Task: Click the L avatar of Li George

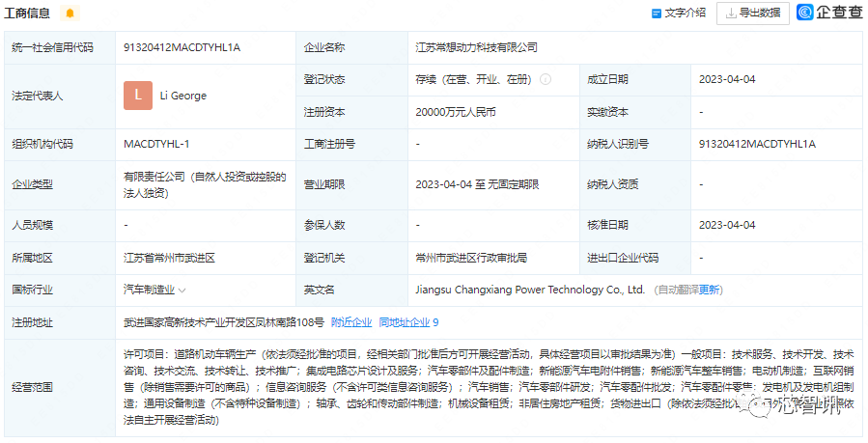Action: pos(138,96)
